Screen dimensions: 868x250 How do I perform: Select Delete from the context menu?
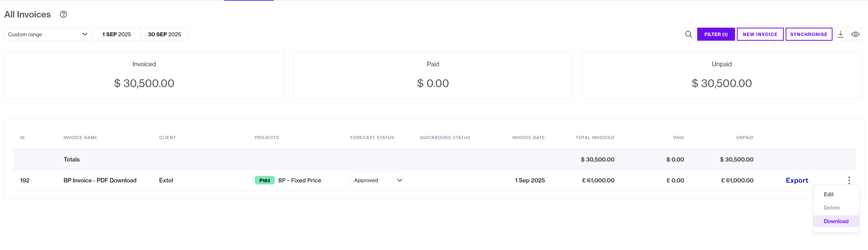pos(831,208)
